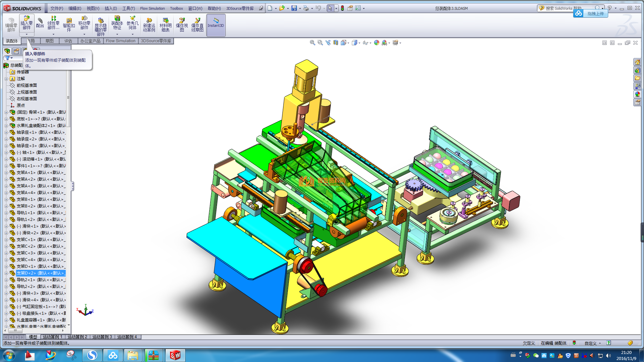Click the Previous View icon
The height and width of the screenshot is (362, 644).
coord(328,43)
